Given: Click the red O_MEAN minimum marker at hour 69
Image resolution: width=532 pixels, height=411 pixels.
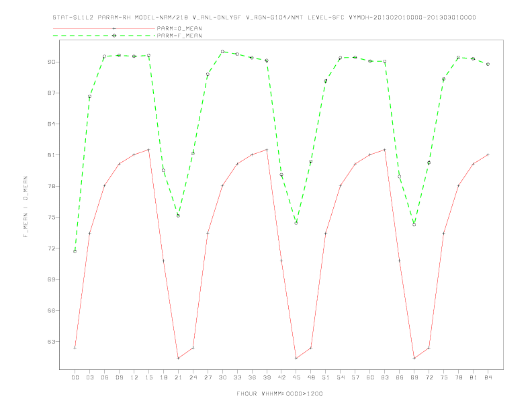Looking at the screenshot, I should [x=414, y=358].
